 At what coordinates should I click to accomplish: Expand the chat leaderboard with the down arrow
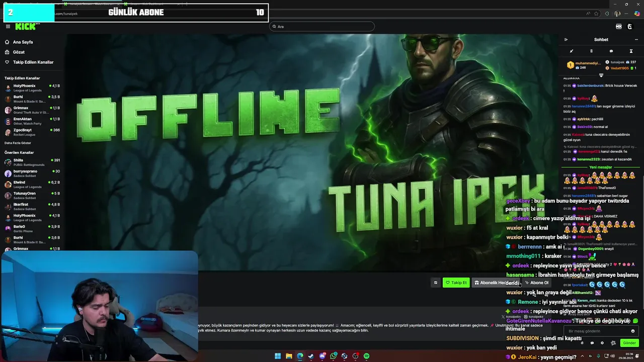click(x=601, y=75)
